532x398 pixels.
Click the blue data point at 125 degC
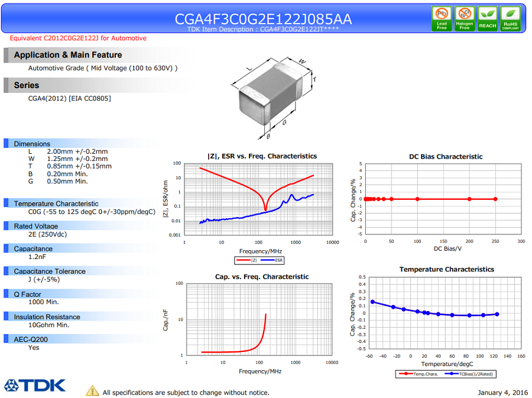[x=497, y=314]
